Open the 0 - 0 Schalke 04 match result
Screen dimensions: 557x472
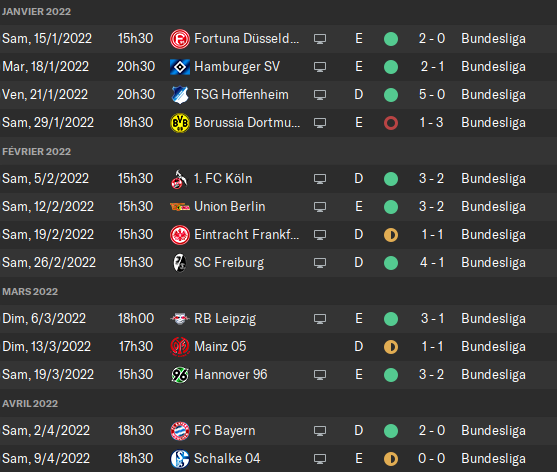coord(432,459)
